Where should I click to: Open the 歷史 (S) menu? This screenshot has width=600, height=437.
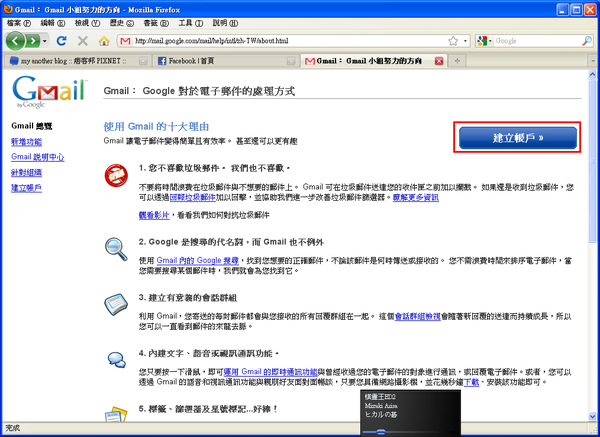click(122, 23)
